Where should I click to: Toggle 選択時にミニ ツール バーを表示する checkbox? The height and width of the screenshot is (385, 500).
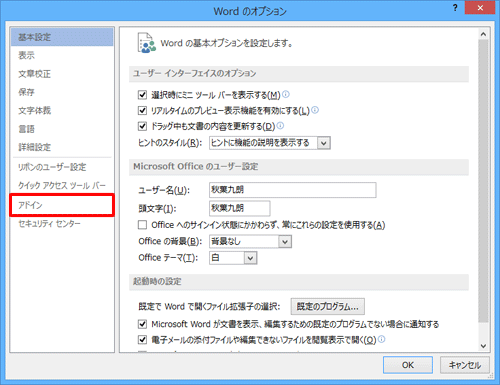(x=142, y=95)
